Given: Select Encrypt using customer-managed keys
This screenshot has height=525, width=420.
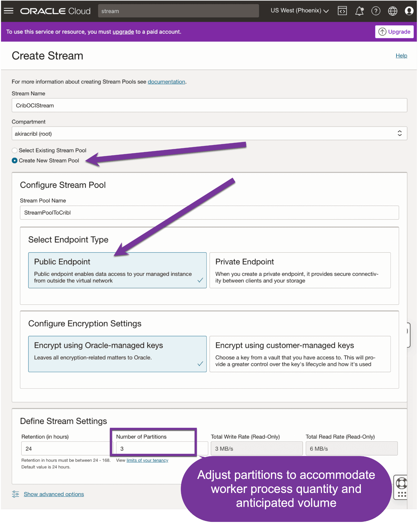Looking at the screenshot, I should [x=300, y=354].
